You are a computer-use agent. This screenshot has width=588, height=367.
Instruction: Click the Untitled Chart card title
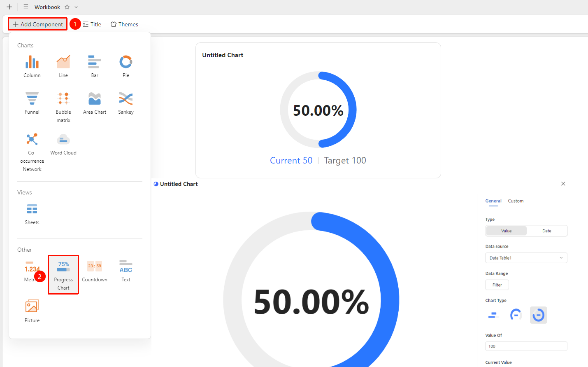tap(223, 55)
